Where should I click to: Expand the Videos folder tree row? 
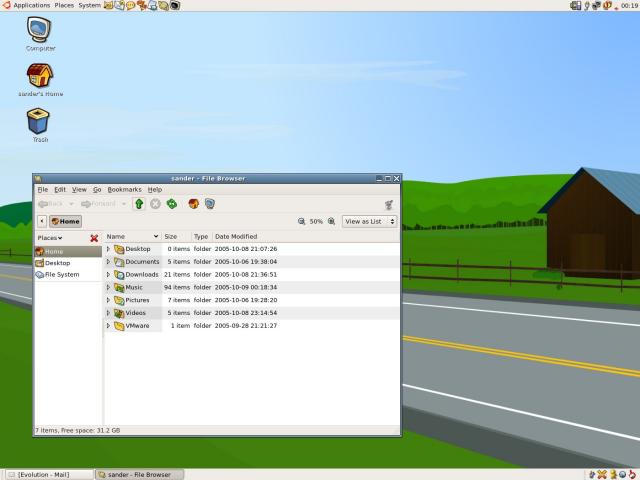108,313
